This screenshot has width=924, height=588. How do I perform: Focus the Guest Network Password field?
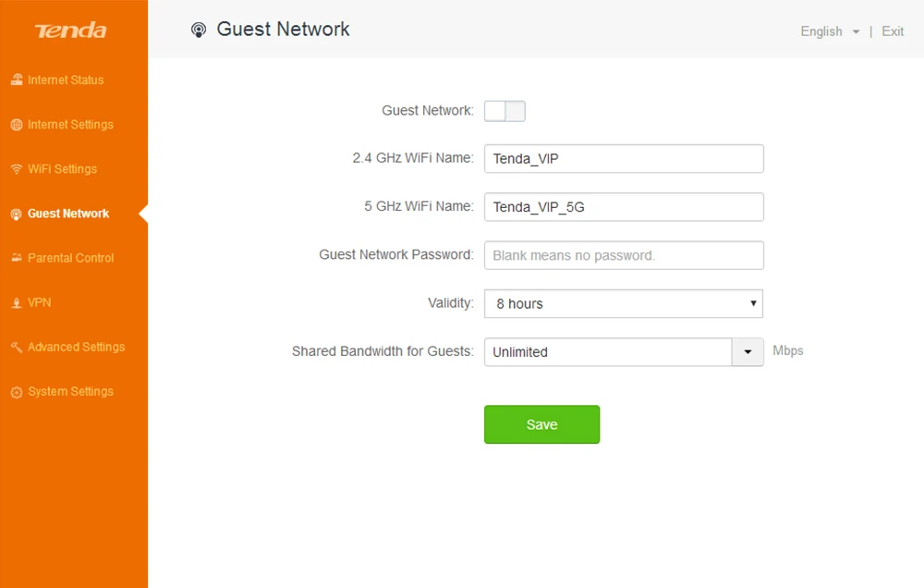pos(624,255)
